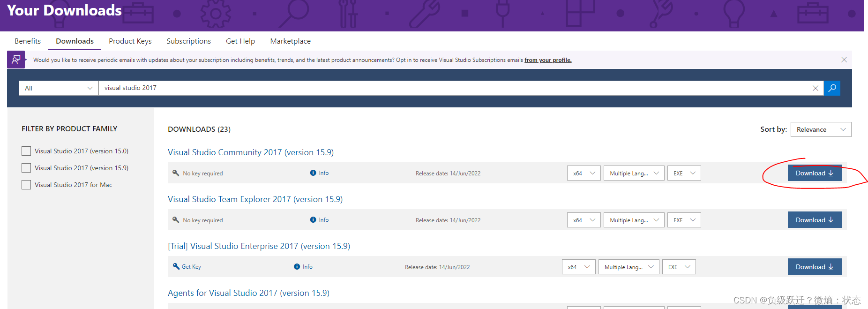The height and width of the screenshot is (309, 868).
Task: Open EXE dropdown for Team Explorer 2017
Action: pos(684,220)
